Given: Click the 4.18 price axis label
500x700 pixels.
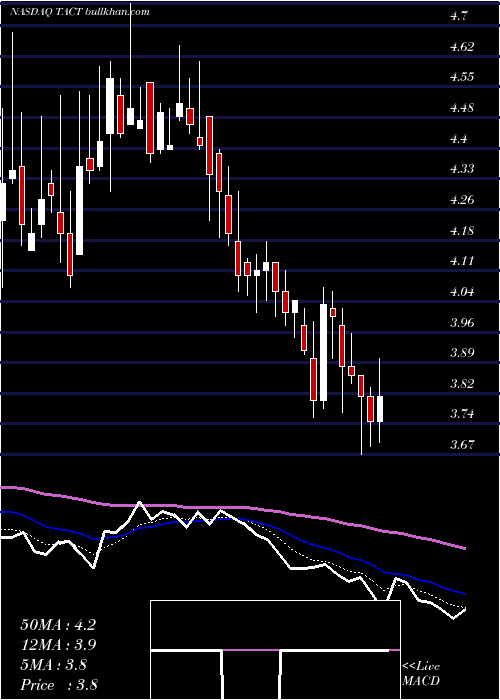Looking at the screenshot, I should tap(462, 230).
